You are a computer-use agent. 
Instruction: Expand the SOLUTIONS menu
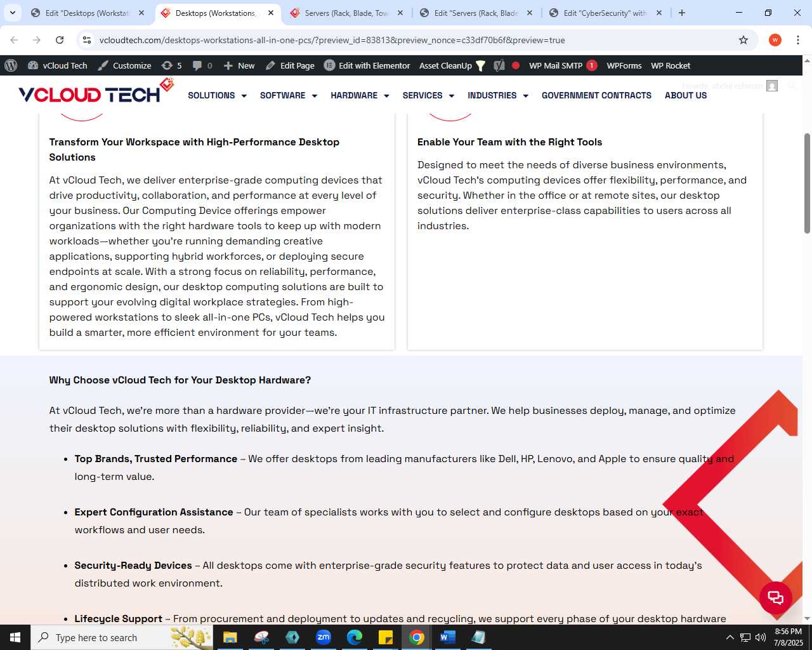[x=217, y=95]
